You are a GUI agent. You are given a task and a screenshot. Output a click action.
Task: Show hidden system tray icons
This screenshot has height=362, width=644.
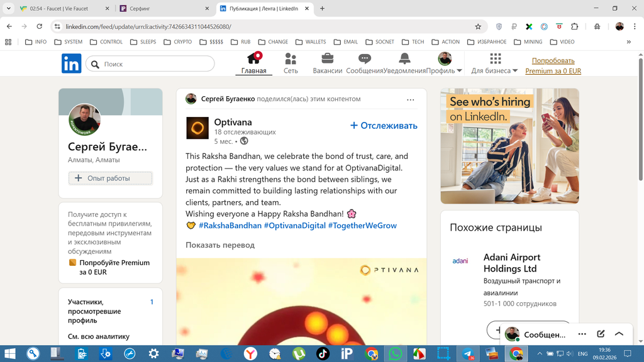coord(540,353)
